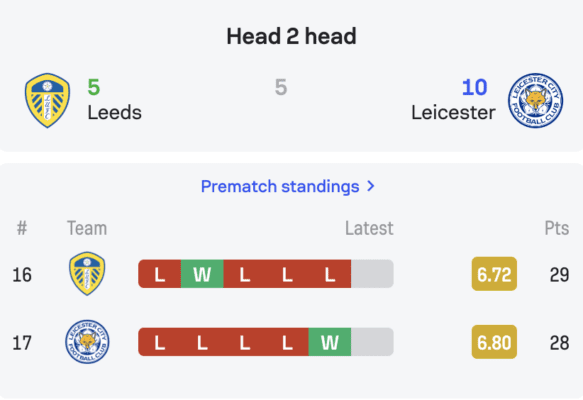Click the Leeds crest in standings row 16
The width and height of the screenshot is (583, 400).
tap(87, 274)
